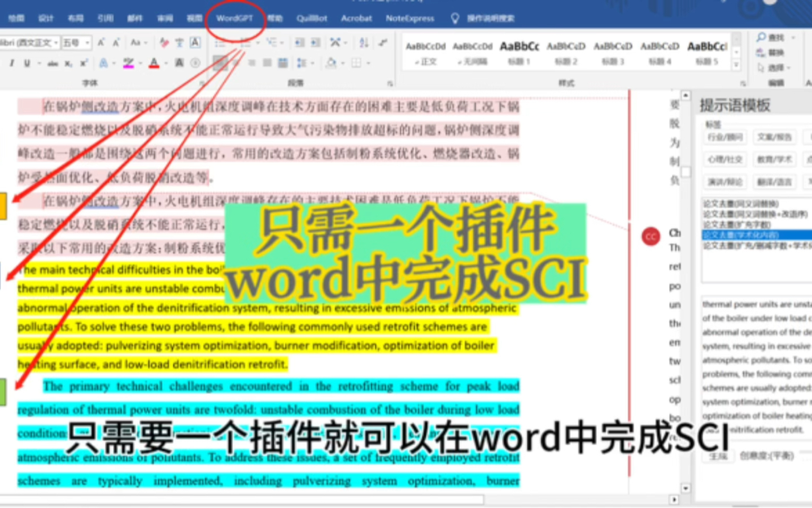
Task: Open the paragraph dialog launcher
Action: coord(390,84)
